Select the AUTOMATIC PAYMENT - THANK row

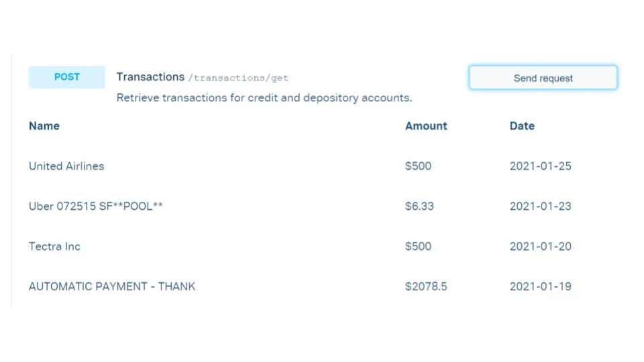pos(112,287)
